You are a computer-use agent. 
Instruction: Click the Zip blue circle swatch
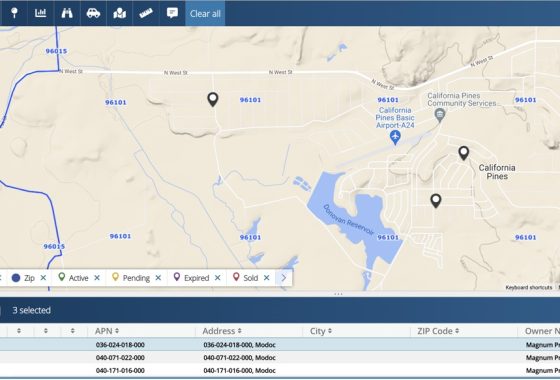(16, 278)
